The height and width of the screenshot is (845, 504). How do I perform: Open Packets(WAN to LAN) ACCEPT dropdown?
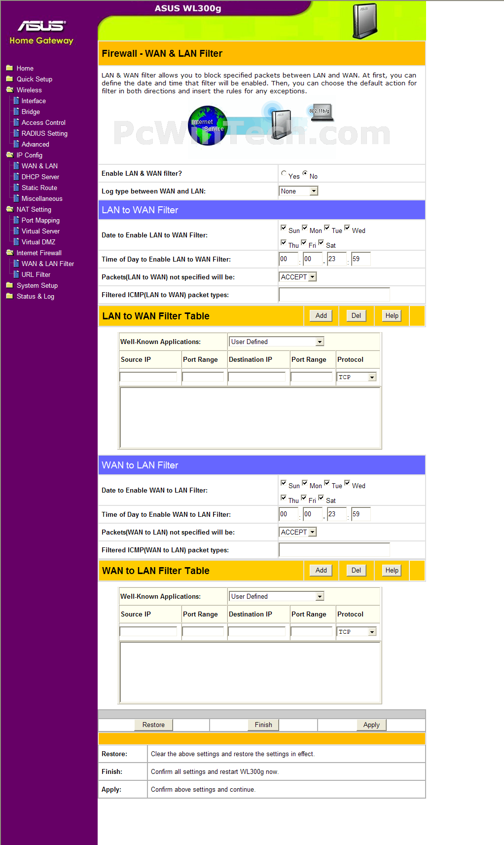297,532
